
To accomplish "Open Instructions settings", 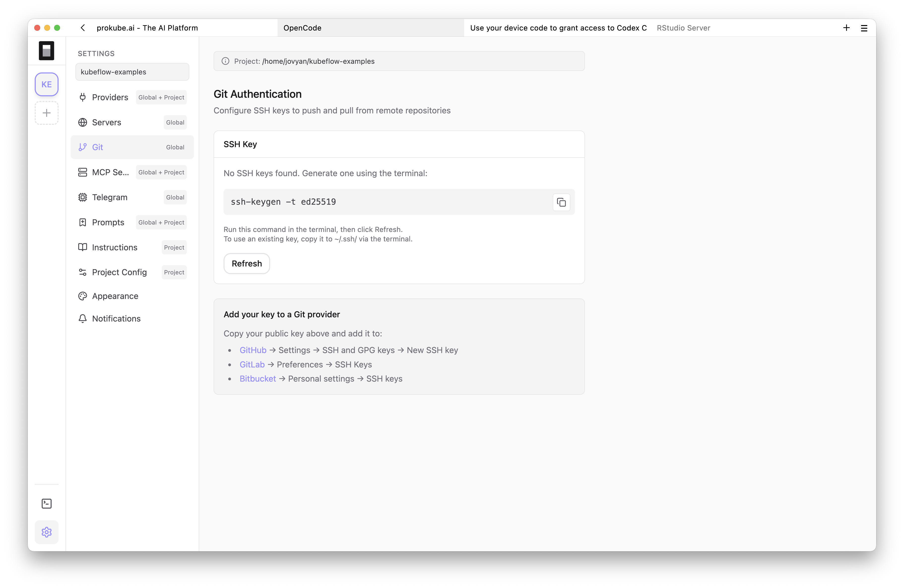I will 132,248.
